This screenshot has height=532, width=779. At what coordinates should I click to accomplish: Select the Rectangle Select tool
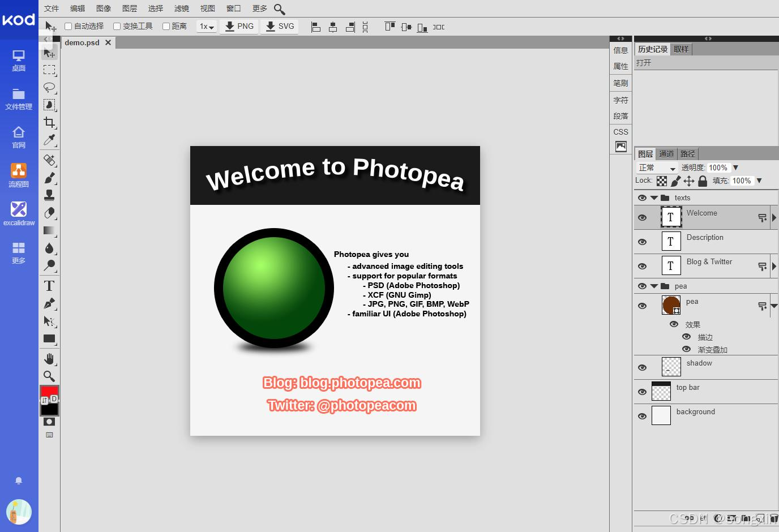[x=49, y=70]
